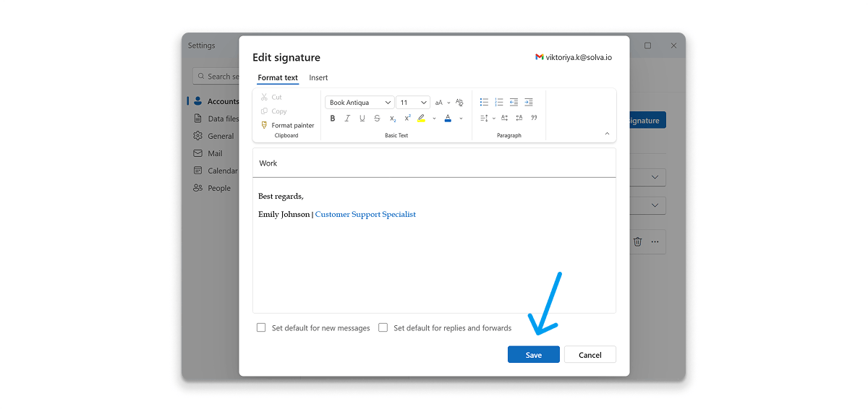Screen dimensions: 868x412
Task: Save the signature
Action: pos(534,355)
